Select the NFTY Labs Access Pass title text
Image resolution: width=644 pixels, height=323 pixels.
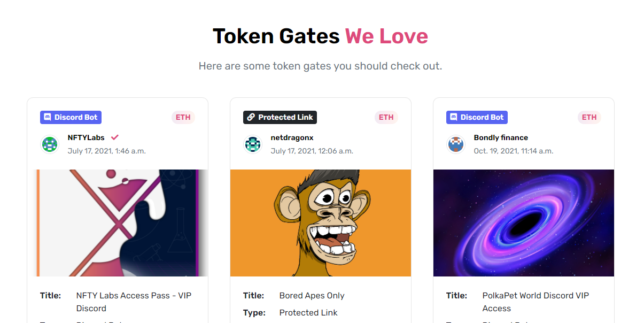click(x=134, y=302)
